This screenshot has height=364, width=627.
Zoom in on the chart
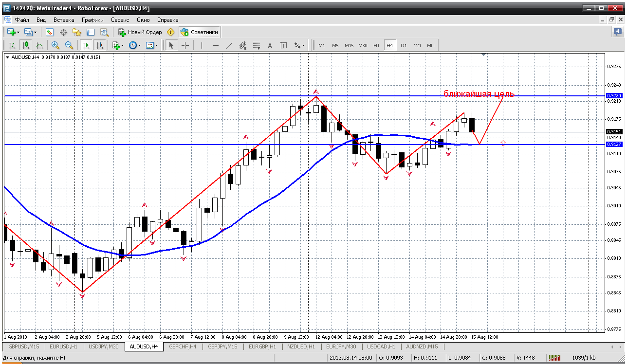55,45
